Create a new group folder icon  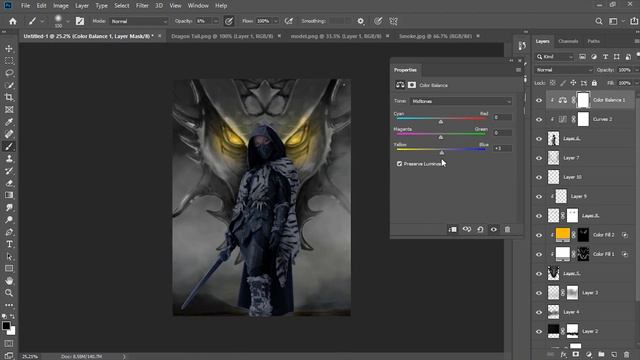coord(601,355)
